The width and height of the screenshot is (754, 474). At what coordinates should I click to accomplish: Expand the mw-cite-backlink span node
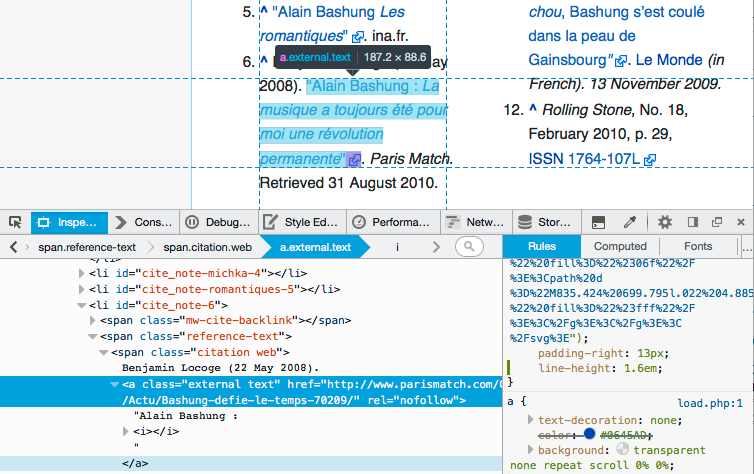[93, 321]
